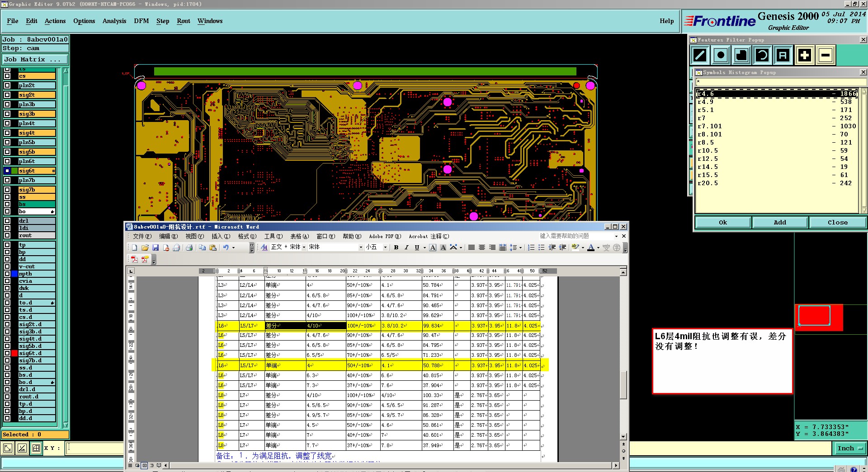Expand the Word font name dropdown
This screenshot has height=472, width=868.
click(361, 248)
